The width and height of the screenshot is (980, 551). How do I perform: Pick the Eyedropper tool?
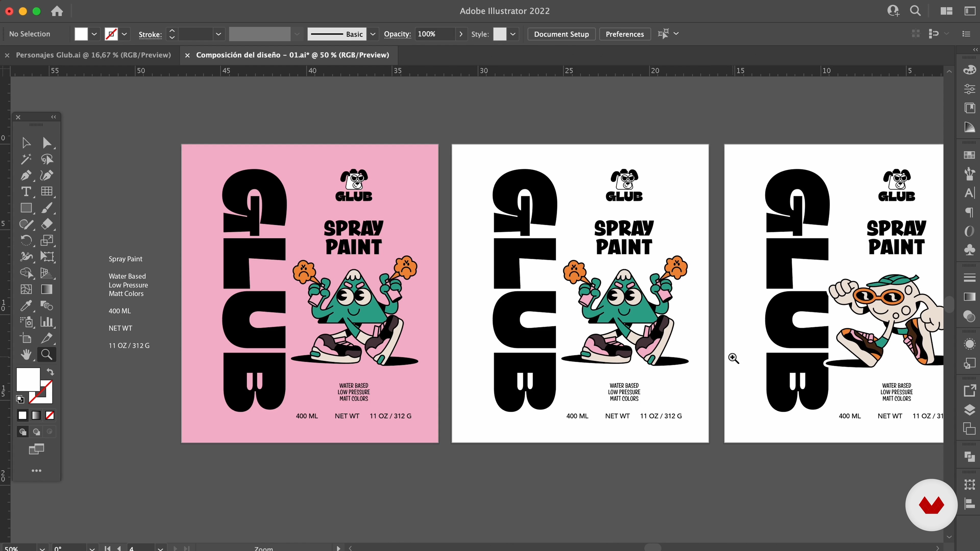[x=26, y=305]
